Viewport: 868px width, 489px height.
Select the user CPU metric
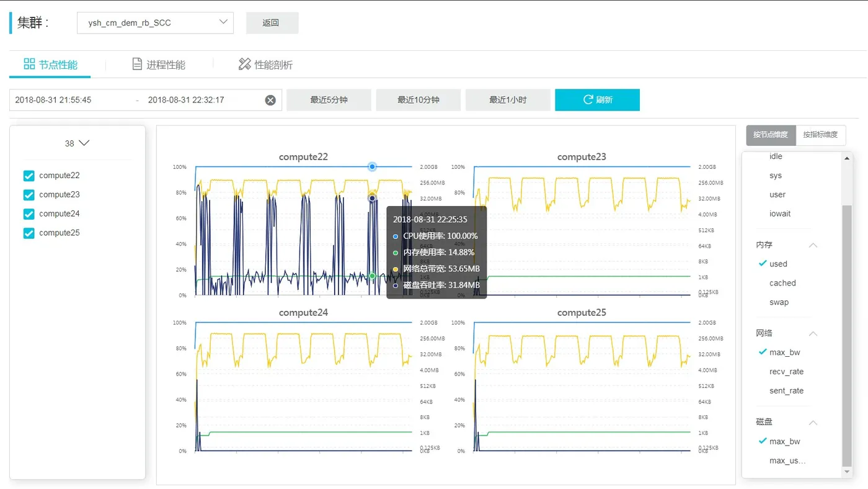point(777,195)
